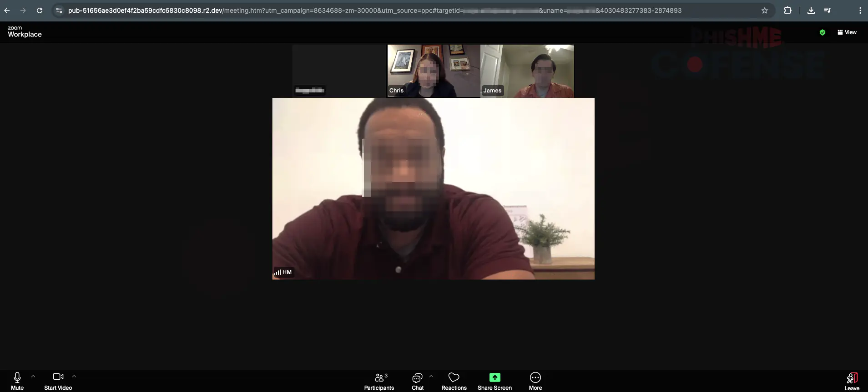Expand audio options arrow next to Mute
This screenshot has width=868, height=392.
tap(33, 377)
